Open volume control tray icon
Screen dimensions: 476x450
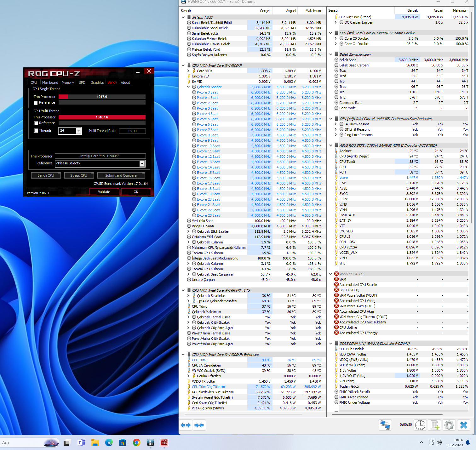coord(439,442)
